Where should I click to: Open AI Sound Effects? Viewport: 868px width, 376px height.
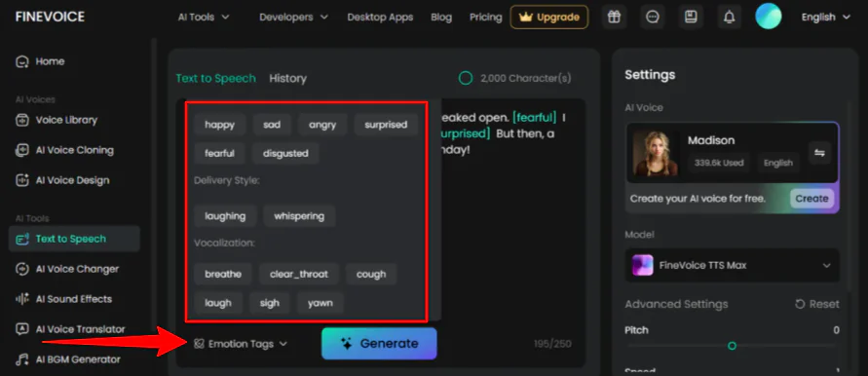(63, 299)
